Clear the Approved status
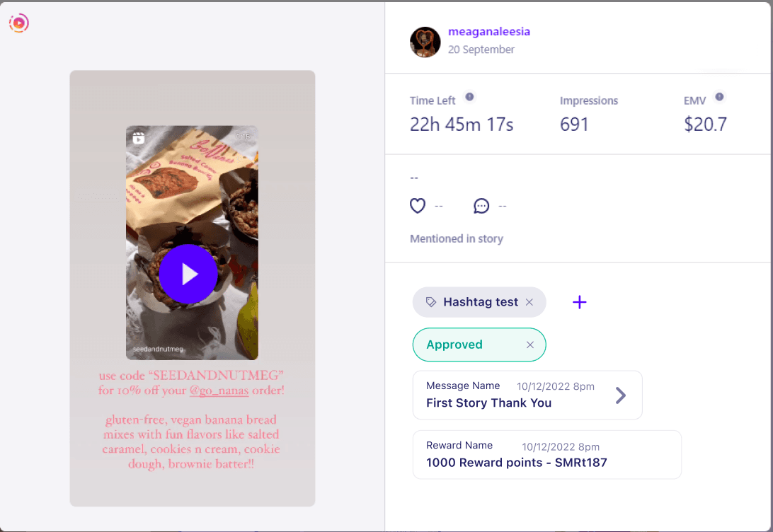773x532 pixels. coord(530,345)
